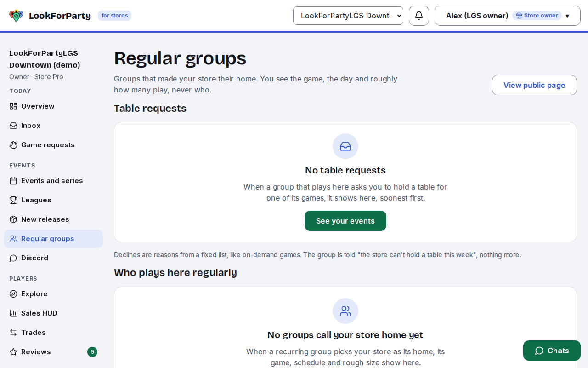Click the Reviews count badge showing 5
This screenshot has height=368, width=588.
click(x=92, y=352)
